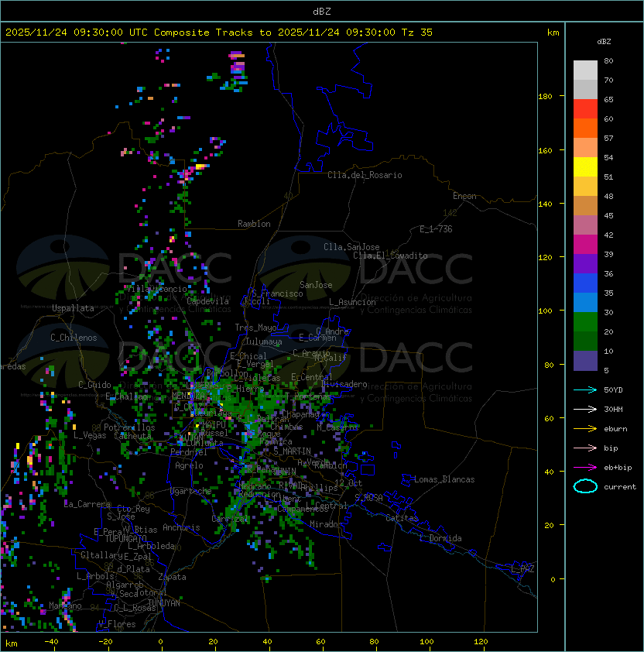Click the 'Uspallata' map label
Viewport: 644px width, 652px height.
[x=73, y=308]
